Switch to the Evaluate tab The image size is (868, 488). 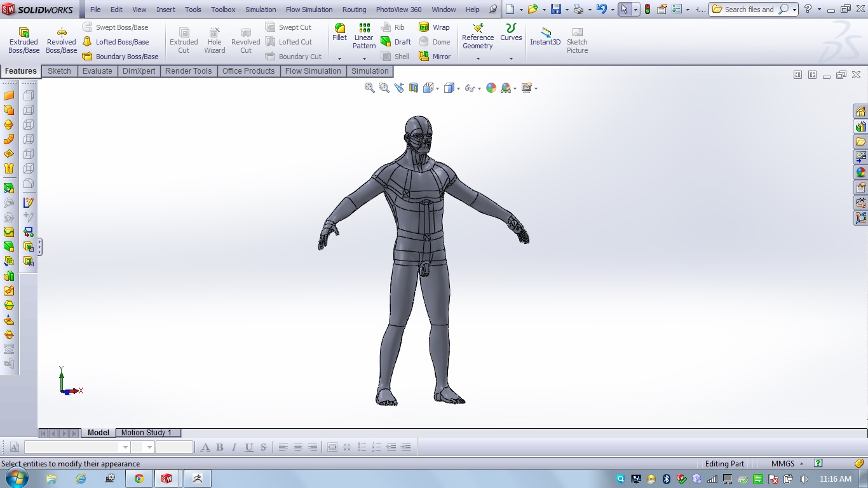pyautogui.click(x=97, y=71)
